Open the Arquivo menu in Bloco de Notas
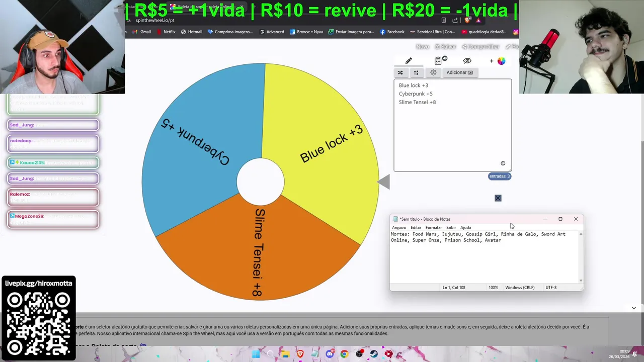Image resolution: width=644 pixels, height=362 pixels. pyautogui.click(x=399, y=228)
